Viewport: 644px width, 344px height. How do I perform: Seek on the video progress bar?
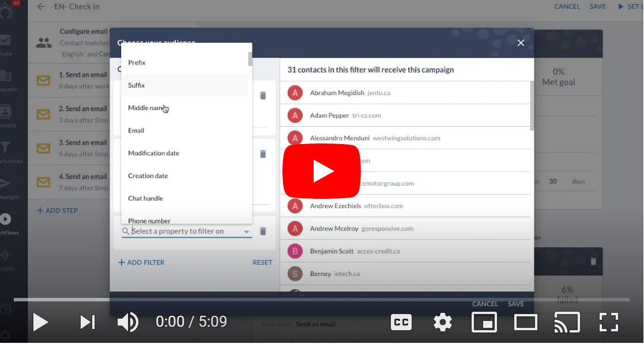(x=321, y=300)
